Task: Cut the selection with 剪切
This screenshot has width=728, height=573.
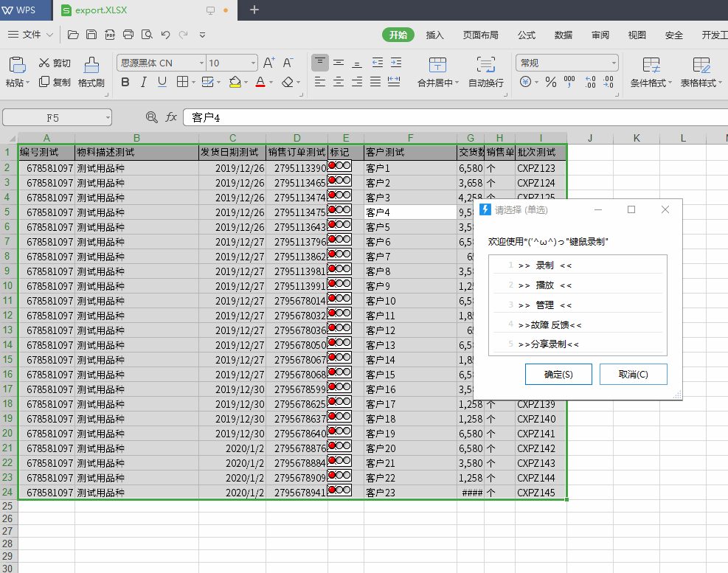Action: point(55,63)
